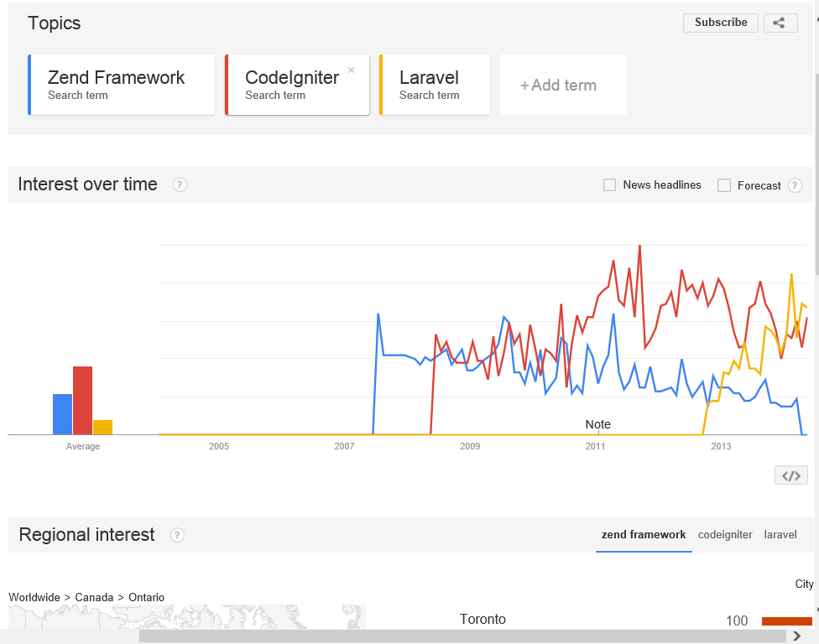The image size is (819, 644).
Task: Switch to the codeigniter regional tab
Action: [x=725, y=534]
